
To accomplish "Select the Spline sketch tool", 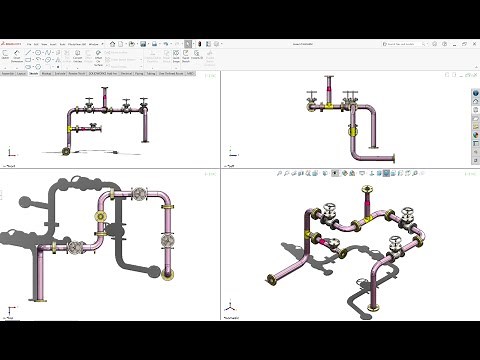I will [48, 52].
